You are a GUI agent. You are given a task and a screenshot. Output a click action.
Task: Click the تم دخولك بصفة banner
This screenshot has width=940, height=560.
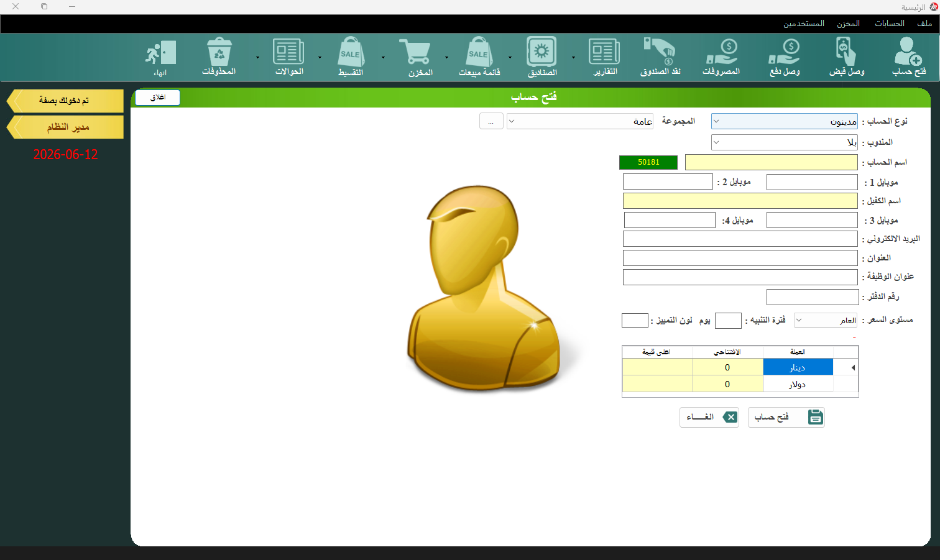pos(65,101)
